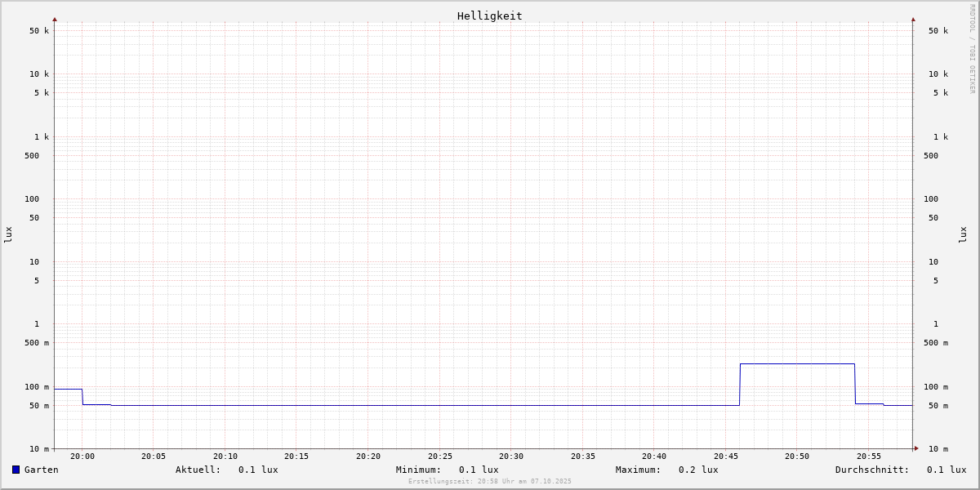Click the red arrowhead atop left y-axis
This screenshot has width=980, height=490.
55,19
